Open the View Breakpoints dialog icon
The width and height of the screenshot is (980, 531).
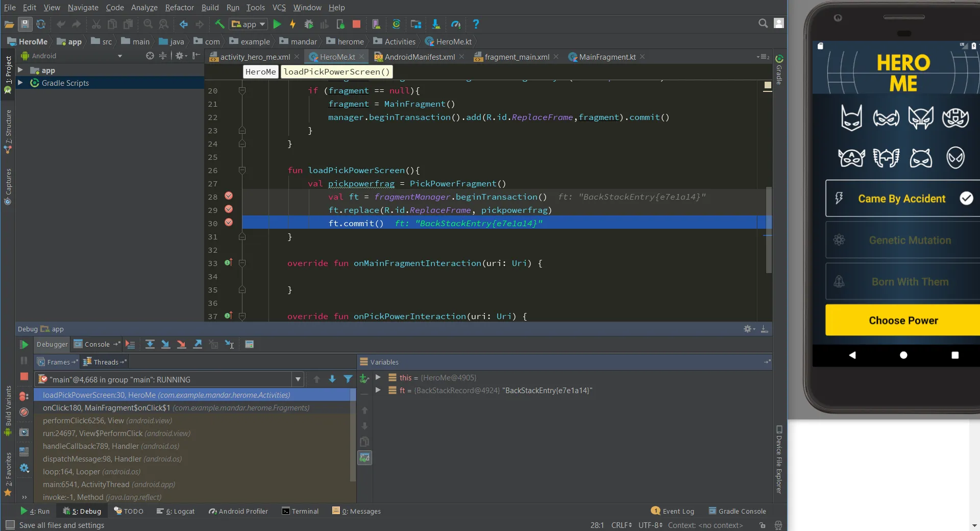pos(24,396)
